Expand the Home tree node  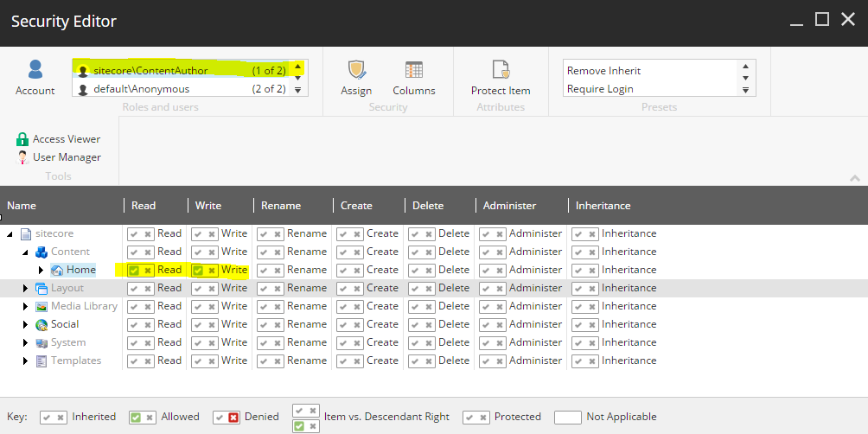41,270
